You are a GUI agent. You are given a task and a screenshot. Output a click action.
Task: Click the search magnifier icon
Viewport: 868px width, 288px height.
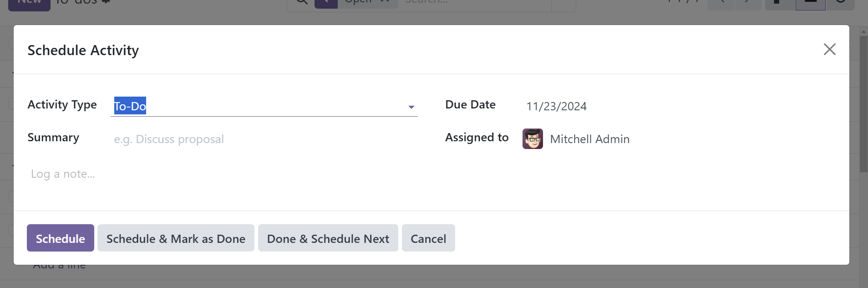(x=302, y=2)
